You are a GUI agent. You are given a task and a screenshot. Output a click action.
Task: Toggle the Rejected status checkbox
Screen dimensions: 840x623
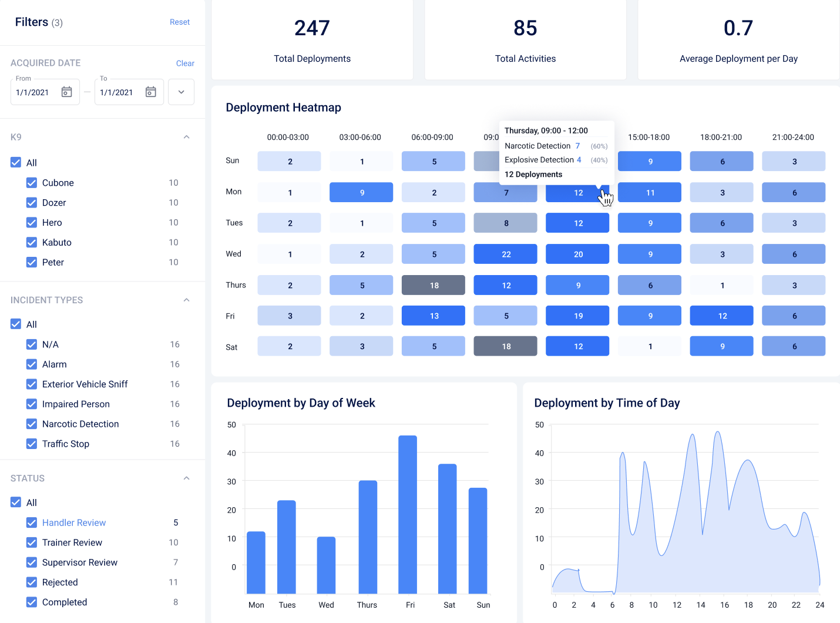(x=32, y=582)
